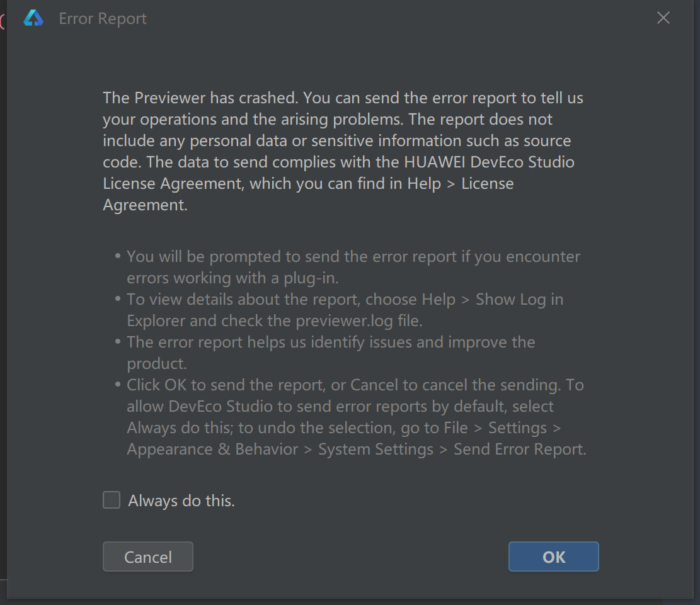Click the 'Help > License' text
700x605 pixels.
click(x=461, y=183)
